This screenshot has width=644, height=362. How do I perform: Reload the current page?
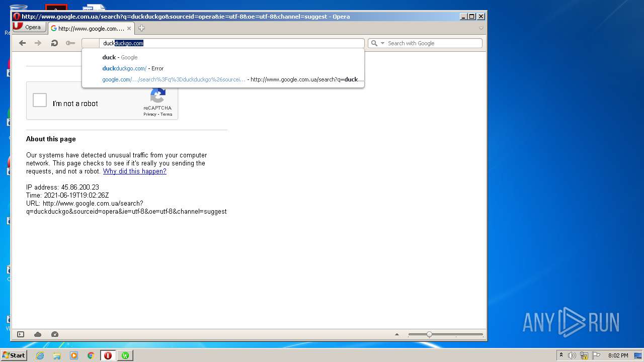click(x=54, y=43)
